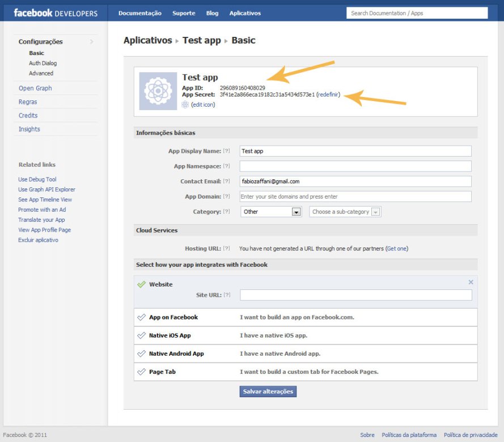Image resolution: width=504 pixels, height=442 pixels.
Task: Click the redefinir link next to App Secret
Action: coord(328,95)
